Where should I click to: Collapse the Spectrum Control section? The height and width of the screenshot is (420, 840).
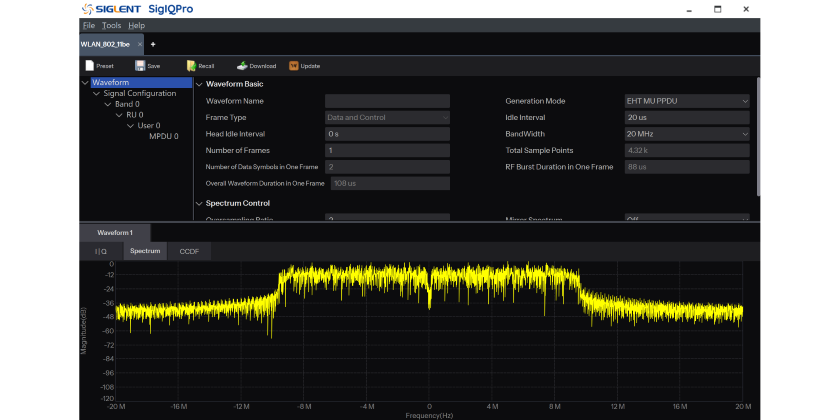[x=199, y=203]
